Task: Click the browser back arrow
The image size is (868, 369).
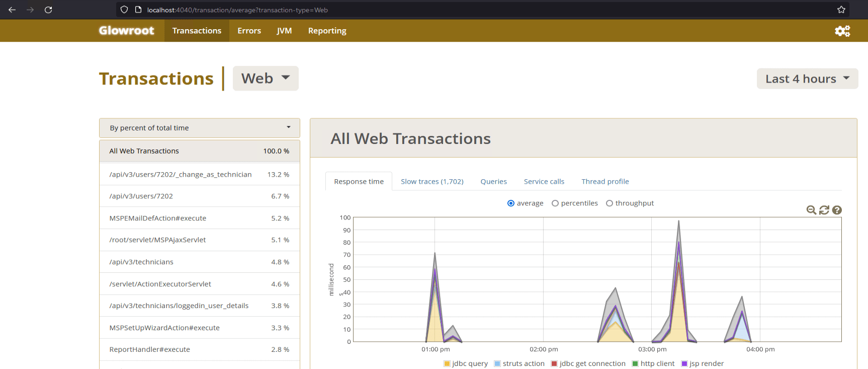Action: pos(12,10)
